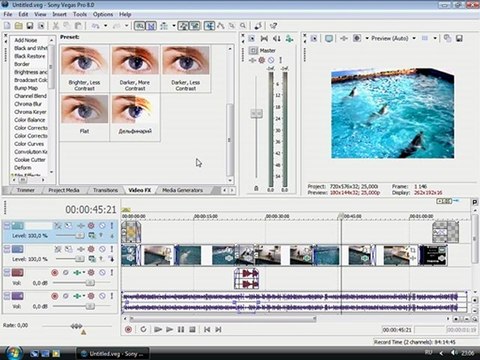Click Pause button in transport bar

pos(181,329)
